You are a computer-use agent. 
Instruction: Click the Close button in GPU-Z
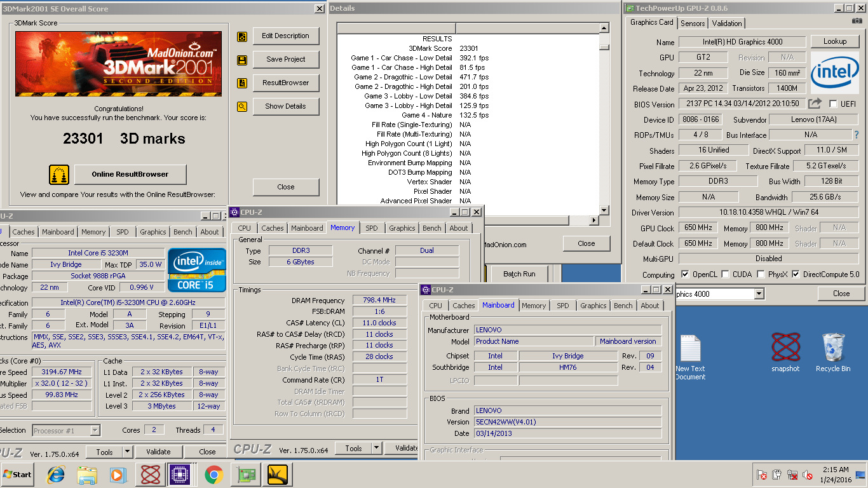click(x=841, y=294)
